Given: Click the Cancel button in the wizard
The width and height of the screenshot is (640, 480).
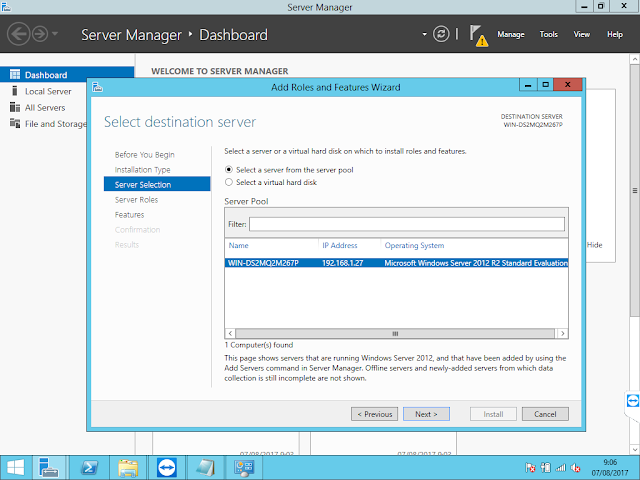Looking at the screenshot, I should (x=545, y=414).
